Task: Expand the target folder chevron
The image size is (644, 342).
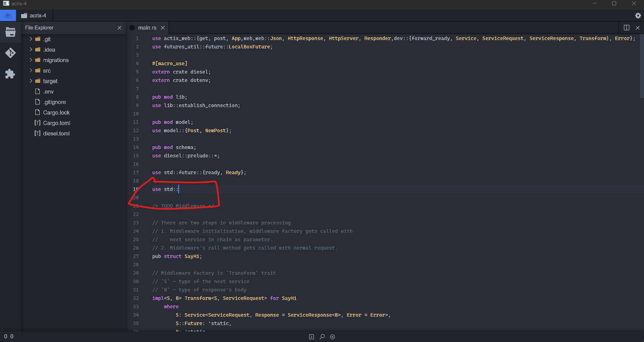Action: (x=31, y=81)
